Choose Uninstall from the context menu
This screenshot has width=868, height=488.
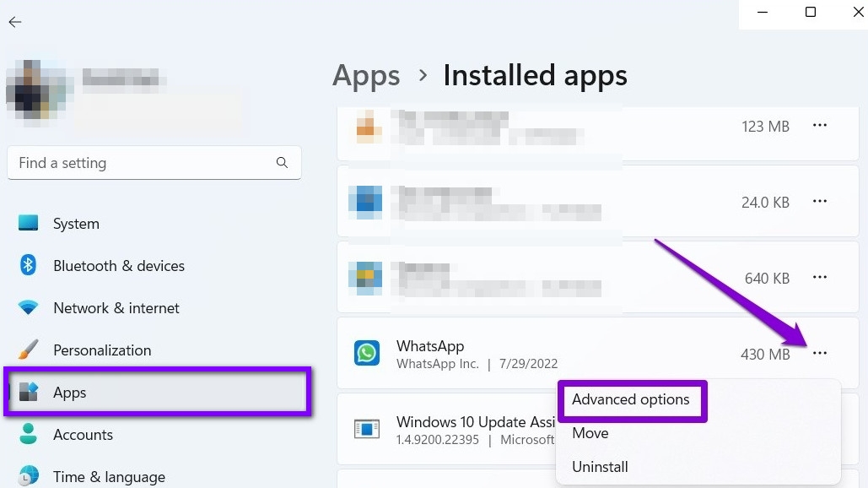(x=600, y=466)
